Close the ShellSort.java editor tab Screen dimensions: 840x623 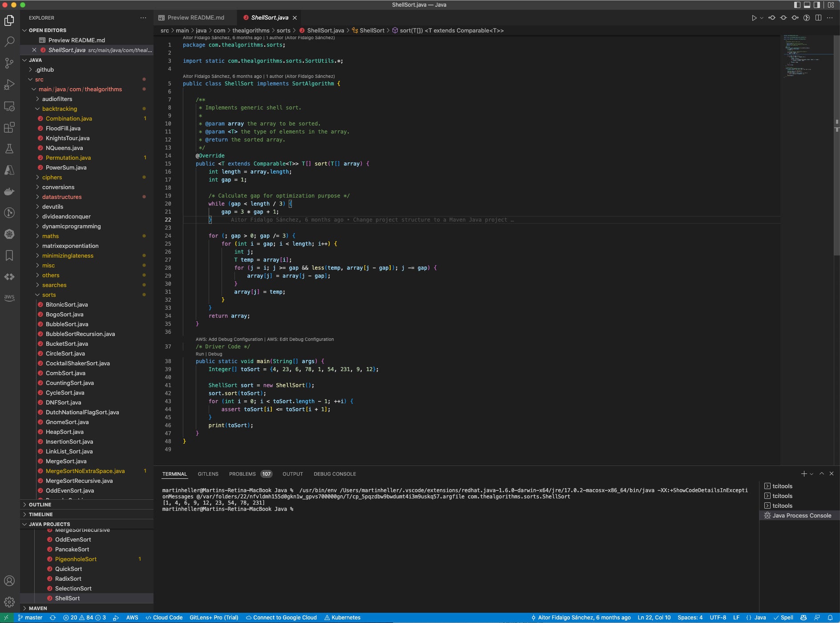(295, 18)
